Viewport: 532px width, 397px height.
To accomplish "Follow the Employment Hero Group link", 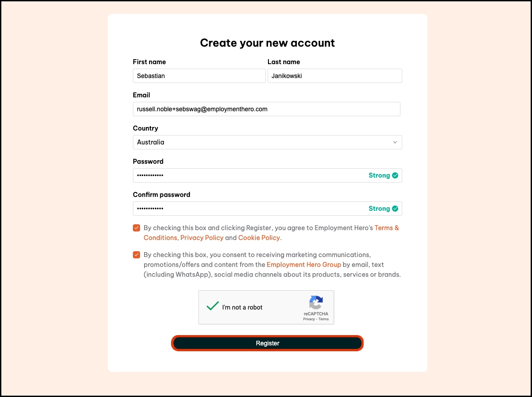I will point(303,265).
